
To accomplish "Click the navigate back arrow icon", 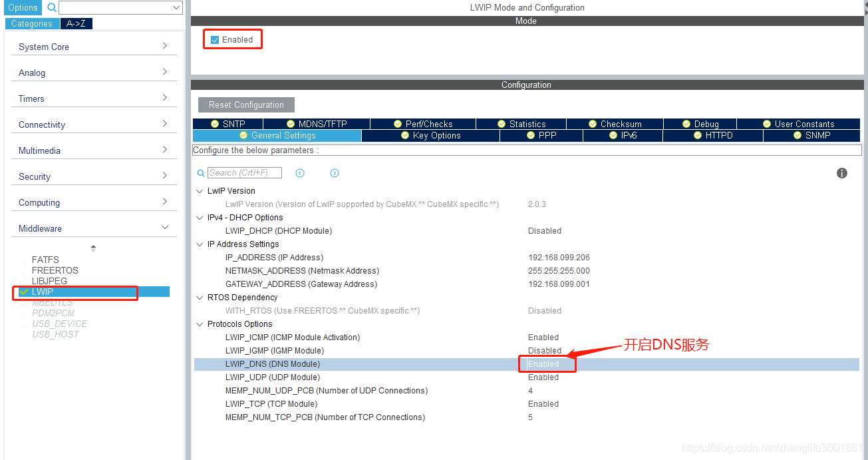I will pyautogui.click(x=300, y=172).
